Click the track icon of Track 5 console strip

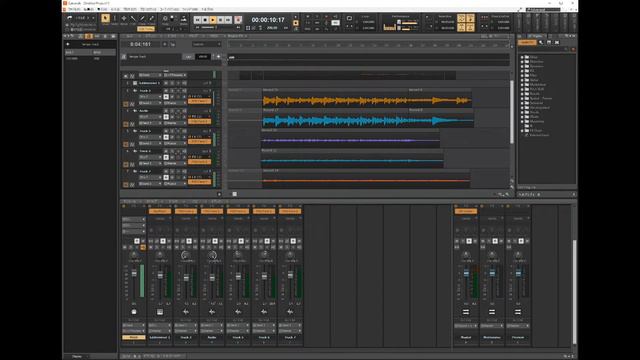[x=238, y=312]
